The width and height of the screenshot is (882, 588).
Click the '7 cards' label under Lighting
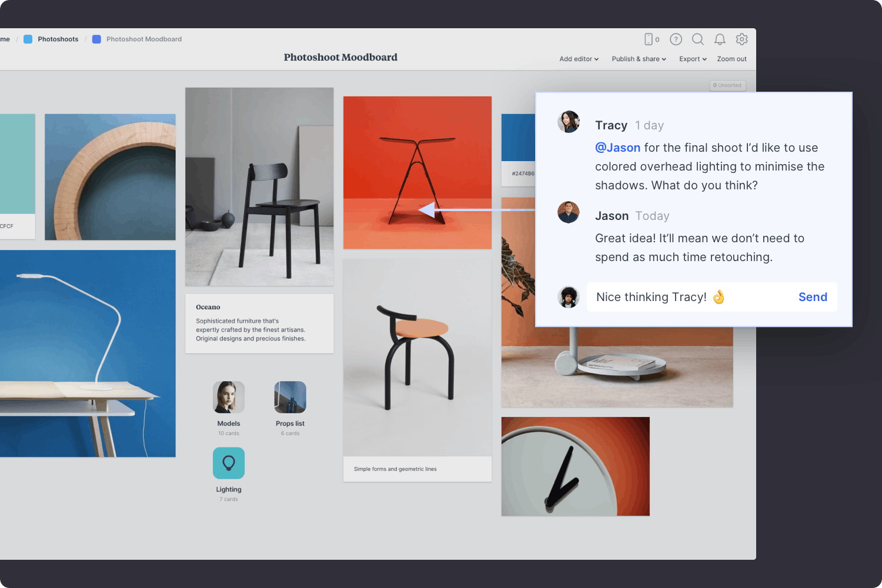click(x=229, y=499)
